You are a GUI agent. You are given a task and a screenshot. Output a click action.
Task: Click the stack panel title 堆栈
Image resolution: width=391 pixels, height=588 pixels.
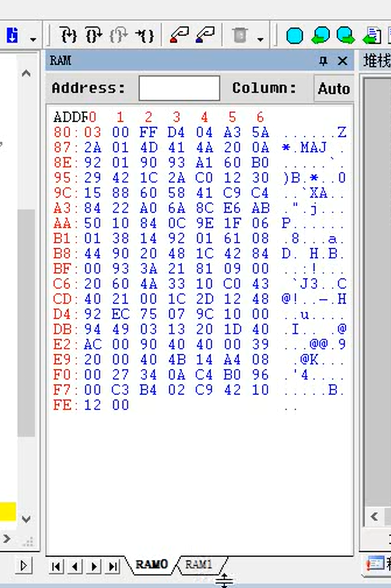pyautogui.click(x=377, y=60)
